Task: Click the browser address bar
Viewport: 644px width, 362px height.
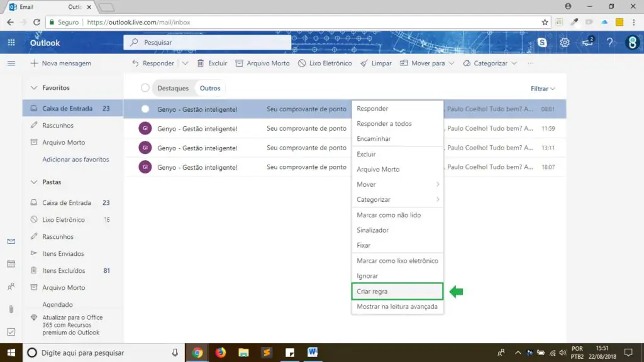Action: pyautogui.click(x=297, y=22)
